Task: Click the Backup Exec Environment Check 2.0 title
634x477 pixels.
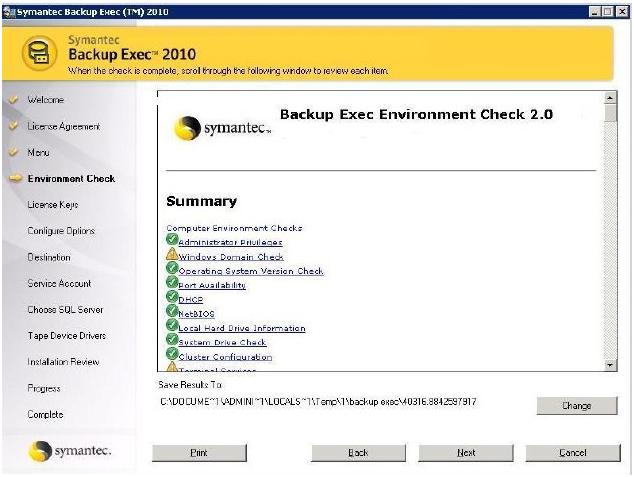Action: pos(416,114)
